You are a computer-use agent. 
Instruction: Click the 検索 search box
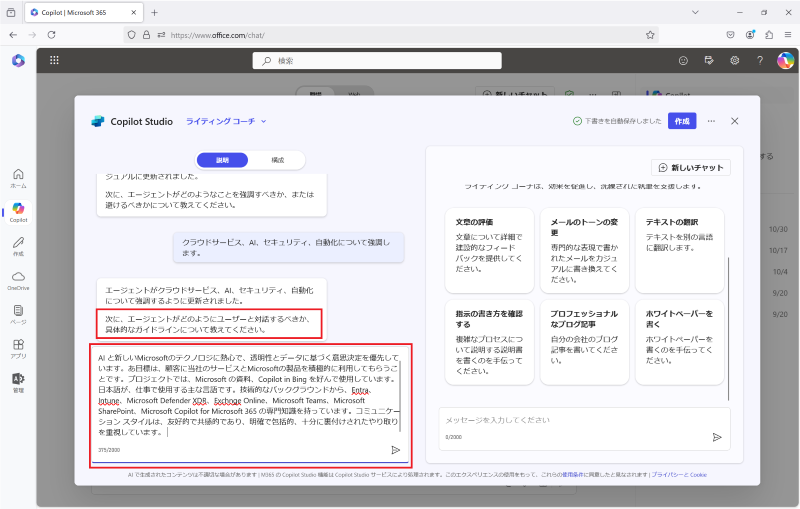pyautogui.click(x=377, y=61)
